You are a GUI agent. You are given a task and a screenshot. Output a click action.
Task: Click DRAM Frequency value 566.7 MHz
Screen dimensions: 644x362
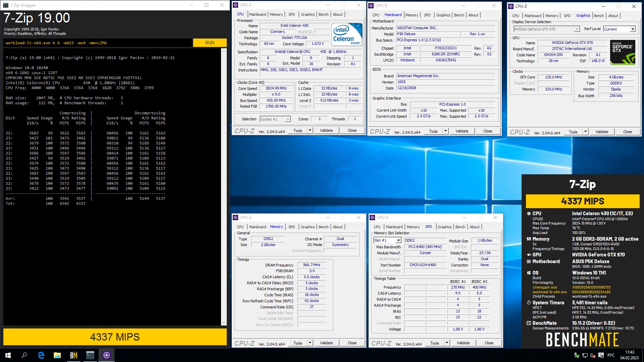click(312, 265)
